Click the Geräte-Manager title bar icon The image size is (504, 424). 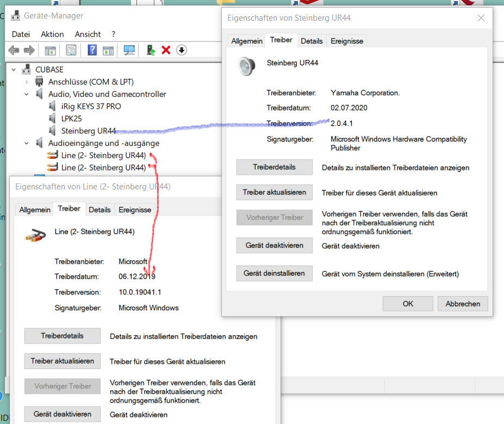[15, 15]
